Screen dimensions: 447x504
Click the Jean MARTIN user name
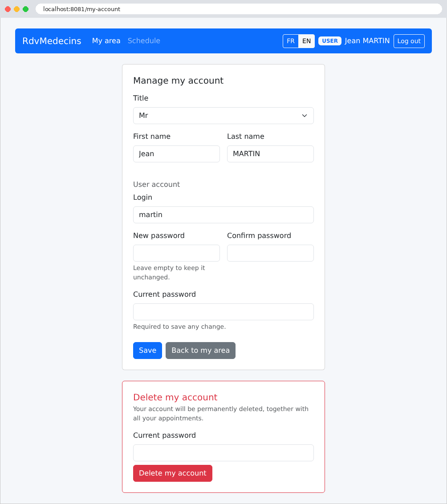pyautogui.click(x=367, y=41)
